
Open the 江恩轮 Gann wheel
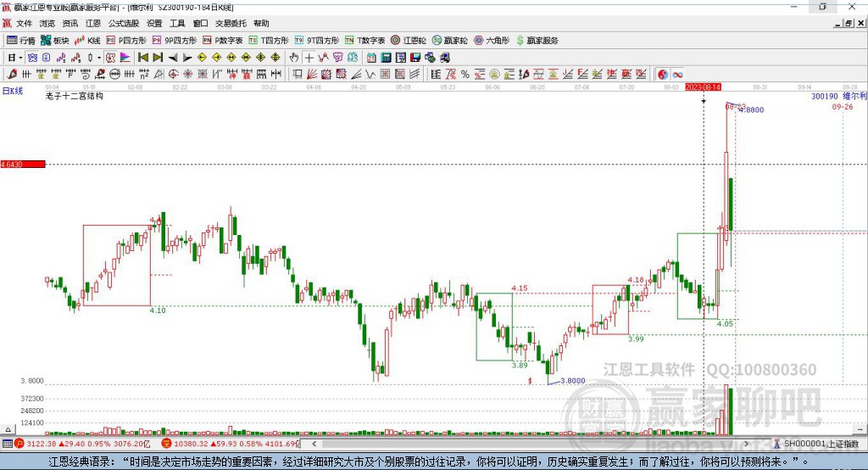tap(409, 41)
